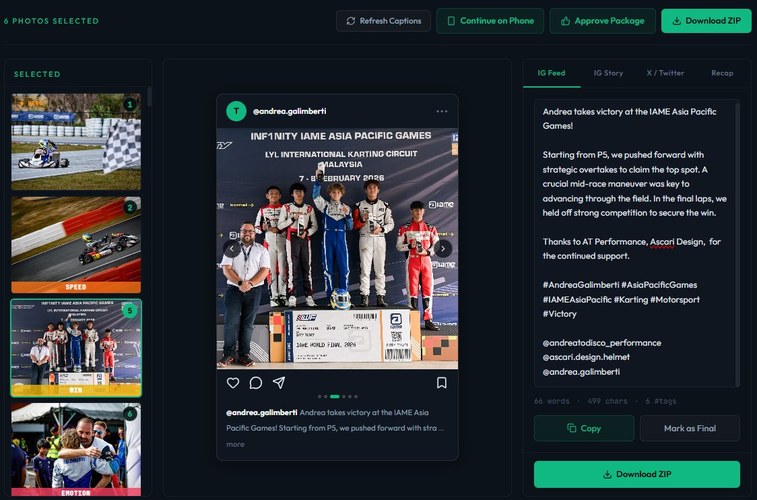This screenshot has height=500, width=757.
Task: Click the '6 PHOTOS SELECTED' label
Action: [x=51, y=21]
